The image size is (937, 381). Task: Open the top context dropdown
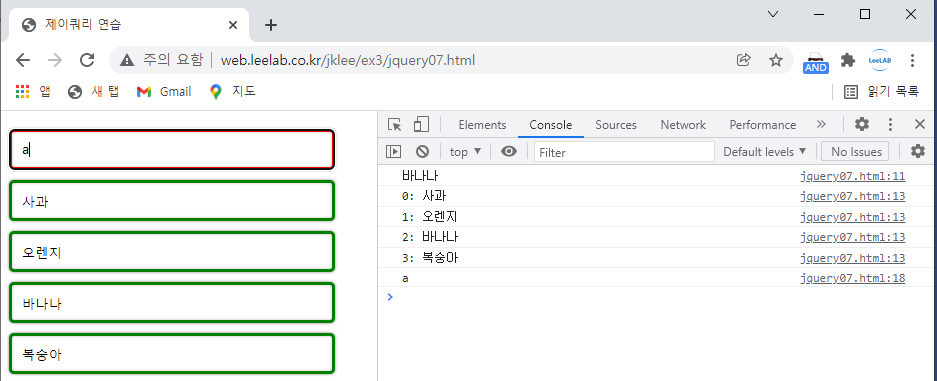(x=466, y=152)
